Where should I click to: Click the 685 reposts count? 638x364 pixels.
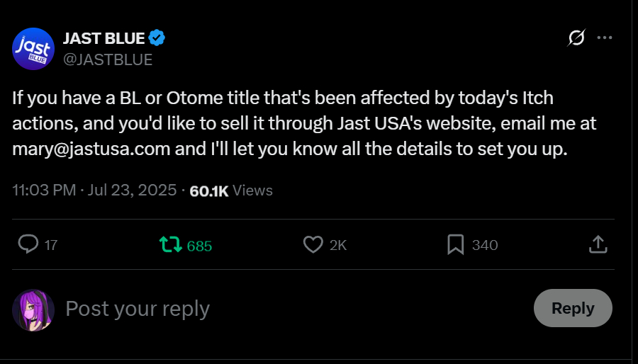coord(199,246)
